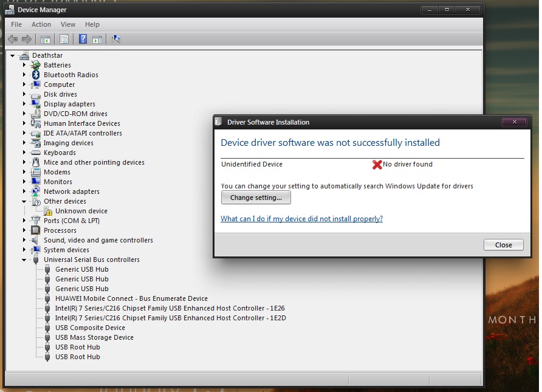Collapse the Deathstar root node
This screenshot has width=542, height=392.
click(x=12, y=55)
